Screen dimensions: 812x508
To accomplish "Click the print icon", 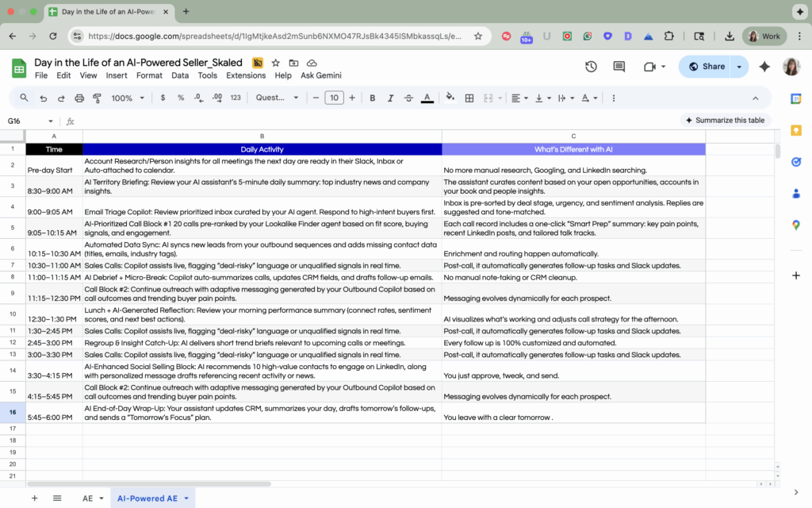I will tap(79, 98).
